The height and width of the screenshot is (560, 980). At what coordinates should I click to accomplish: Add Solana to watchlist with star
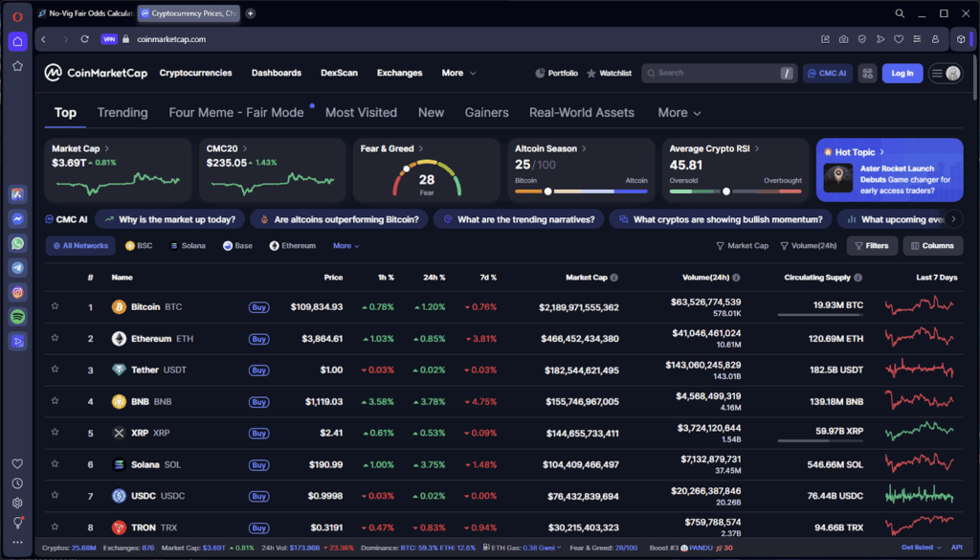click(55, 463)
